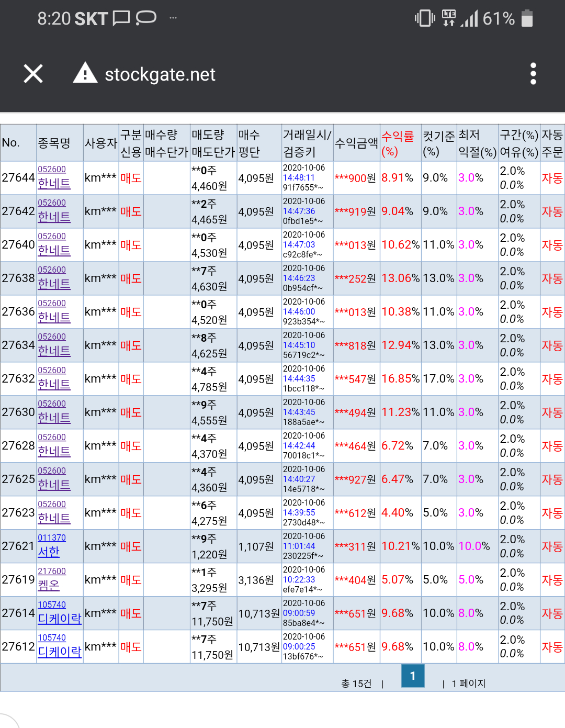Screen dimensions: 565x728
Task: Close the browser tab with X icon
Action: tap(33, 74)
